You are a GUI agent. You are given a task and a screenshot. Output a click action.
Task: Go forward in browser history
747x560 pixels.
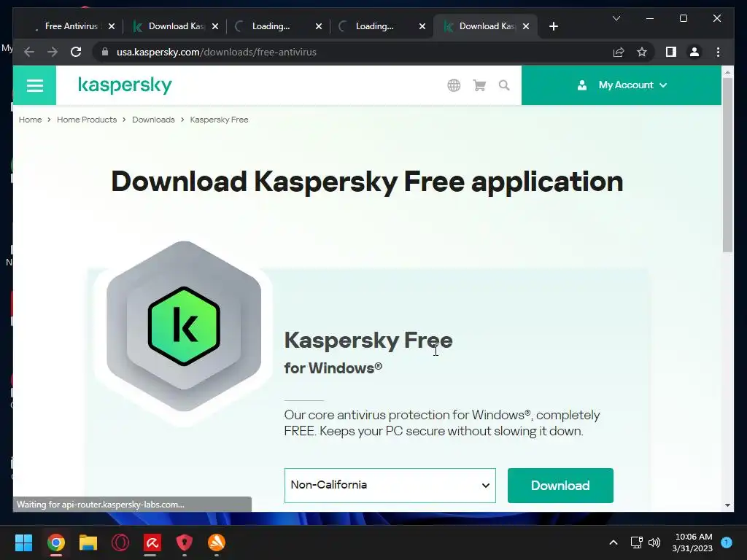tap(53, 52)
